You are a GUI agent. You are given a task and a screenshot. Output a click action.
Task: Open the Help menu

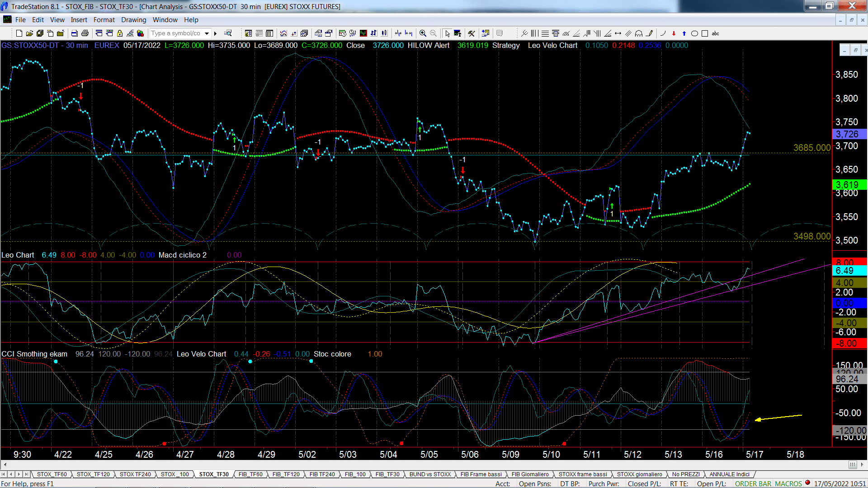pyautogui.click(x=191, y=20)
